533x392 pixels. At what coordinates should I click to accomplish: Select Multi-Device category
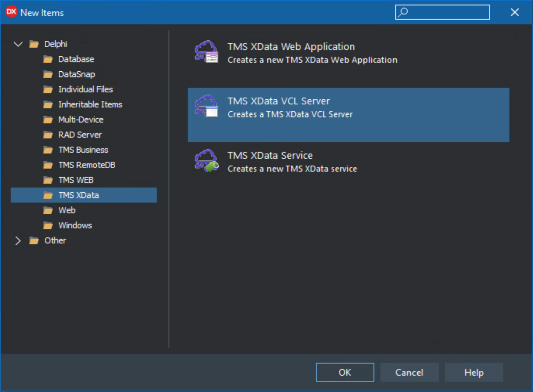[81, 120]
